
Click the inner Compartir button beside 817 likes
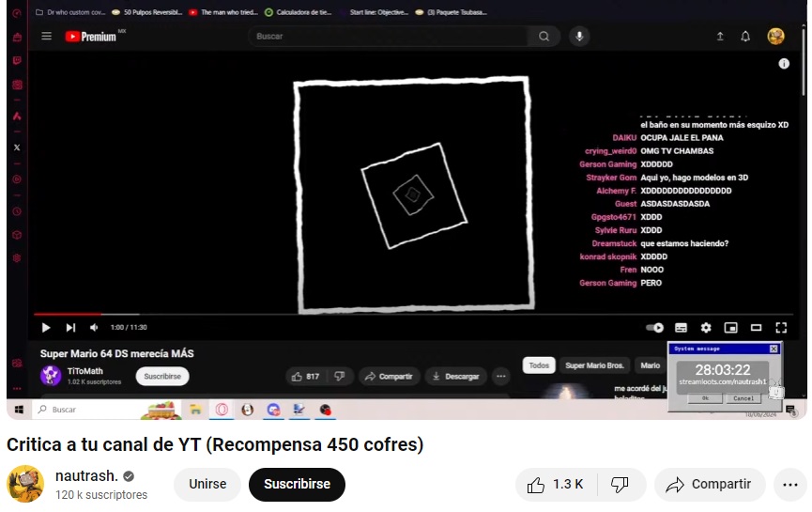coord(389,376)
